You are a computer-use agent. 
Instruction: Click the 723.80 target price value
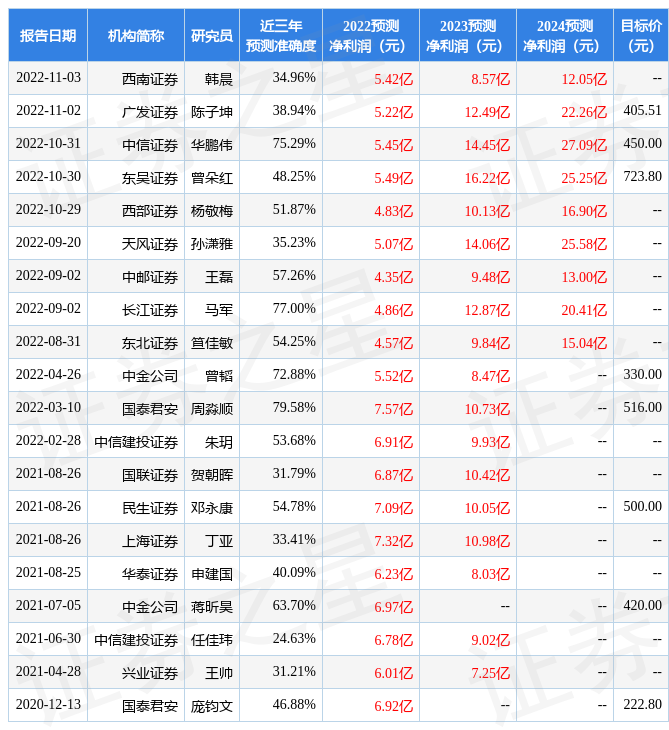642,177
